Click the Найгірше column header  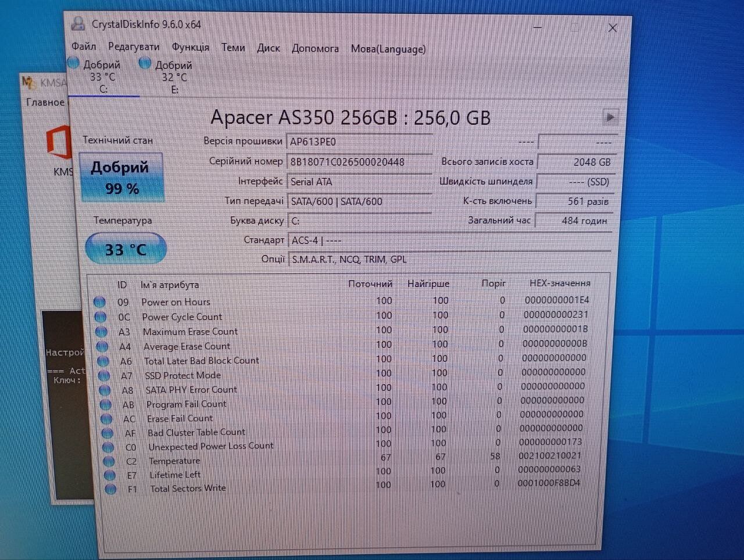[x=428, y=283]
